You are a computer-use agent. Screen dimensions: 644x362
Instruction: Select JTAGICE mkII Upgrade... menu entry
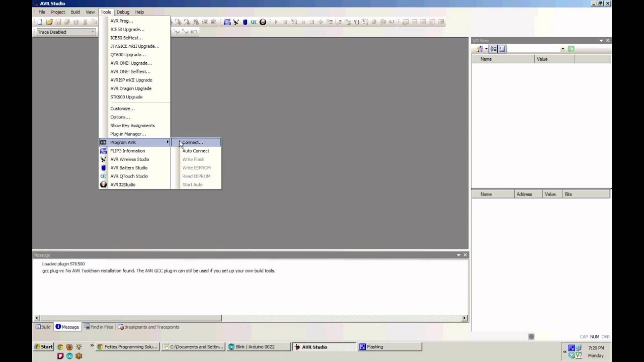(135, 46)
